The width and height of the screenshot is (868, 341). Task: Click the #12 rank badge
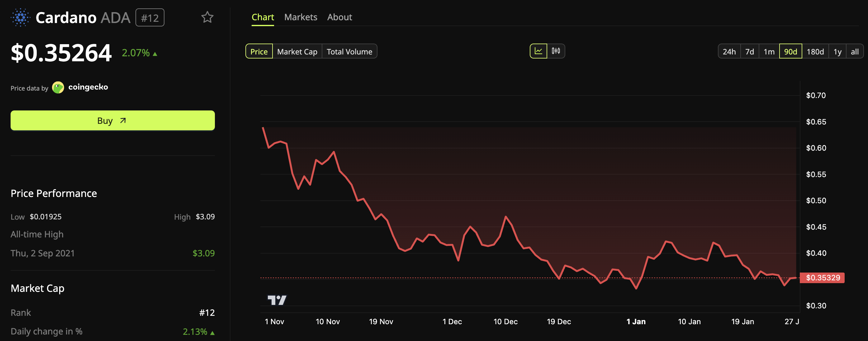[x=149, y=17]
